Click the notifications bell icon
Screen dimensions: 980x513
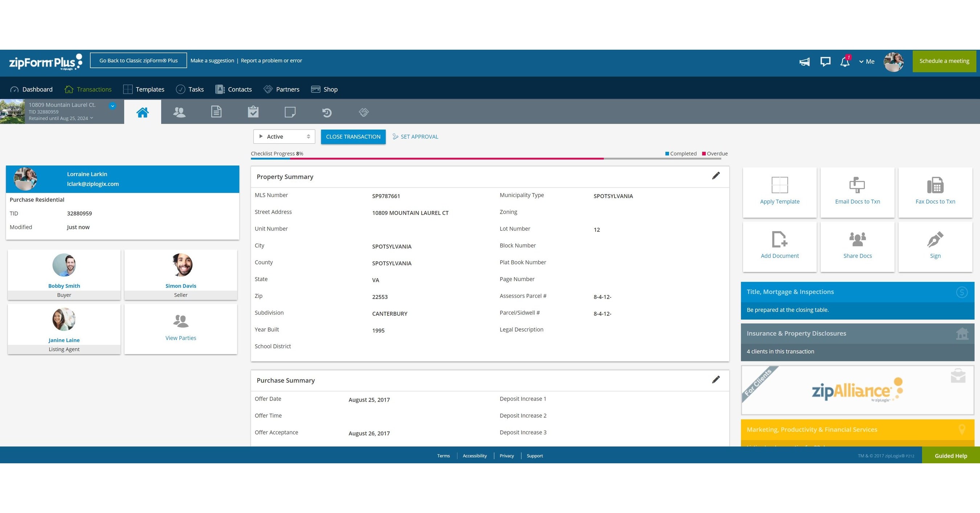[x=845, y=61]
